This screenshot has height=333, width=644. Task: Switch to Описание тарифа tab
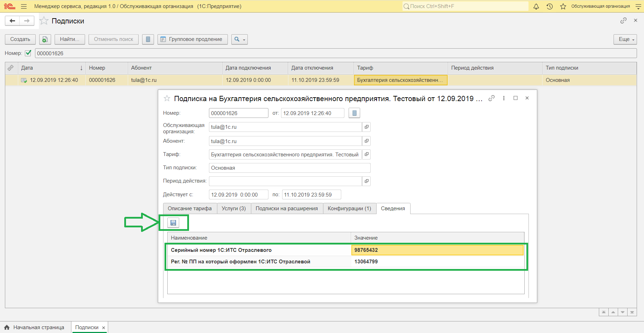(190, 208)
